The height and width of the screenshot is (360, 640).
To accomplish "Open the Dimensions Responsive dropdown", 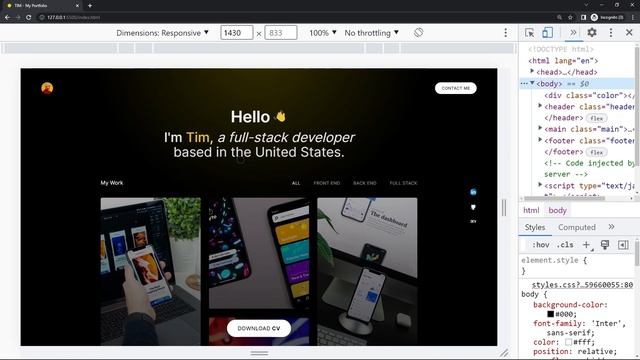I will pos(162,33).
